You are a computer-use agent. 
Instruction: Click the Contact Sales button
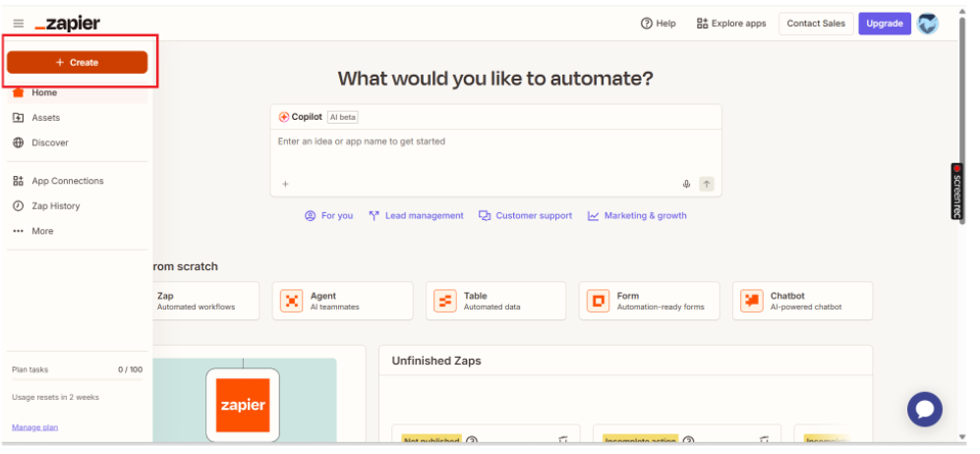[x=815, y=24]
